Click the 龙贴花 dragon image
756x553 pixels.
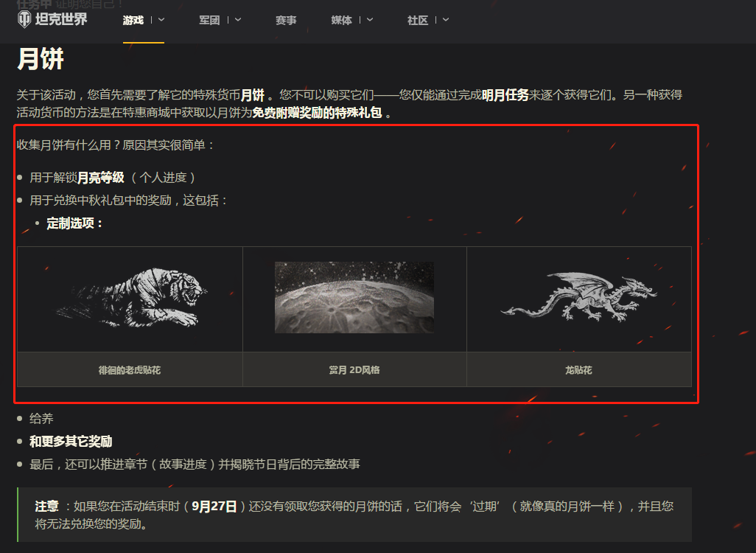[x=578, y=297]
